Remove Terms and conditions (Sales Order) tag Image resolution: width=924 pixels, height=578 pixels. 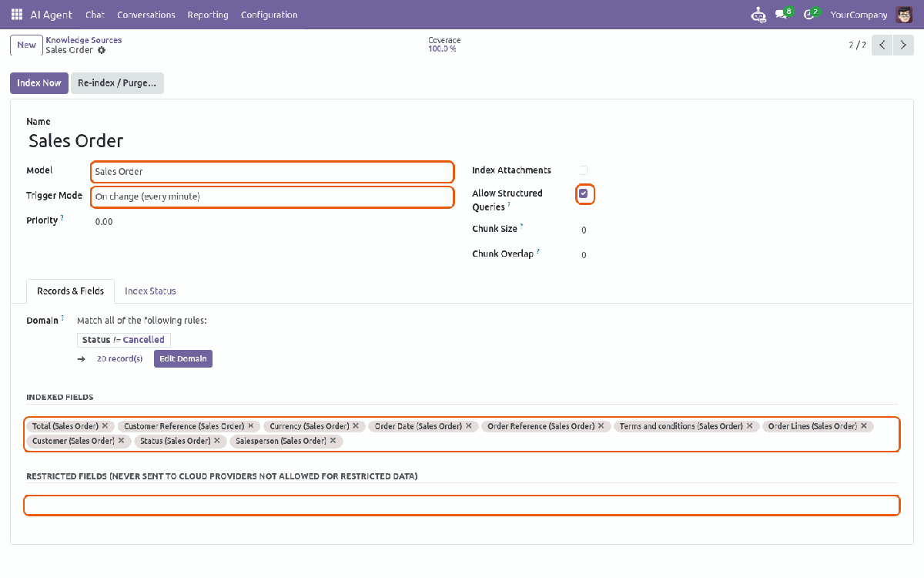point(750,425)
